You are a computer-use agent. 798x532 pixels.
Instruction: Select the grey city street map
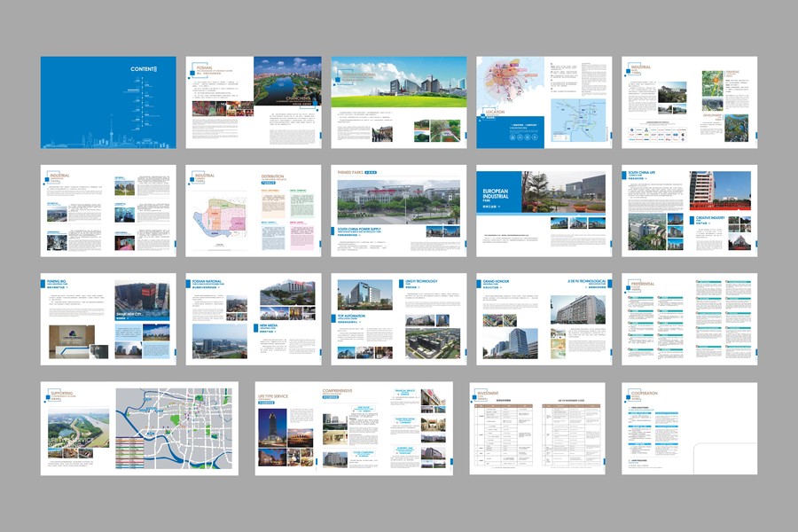174,428
